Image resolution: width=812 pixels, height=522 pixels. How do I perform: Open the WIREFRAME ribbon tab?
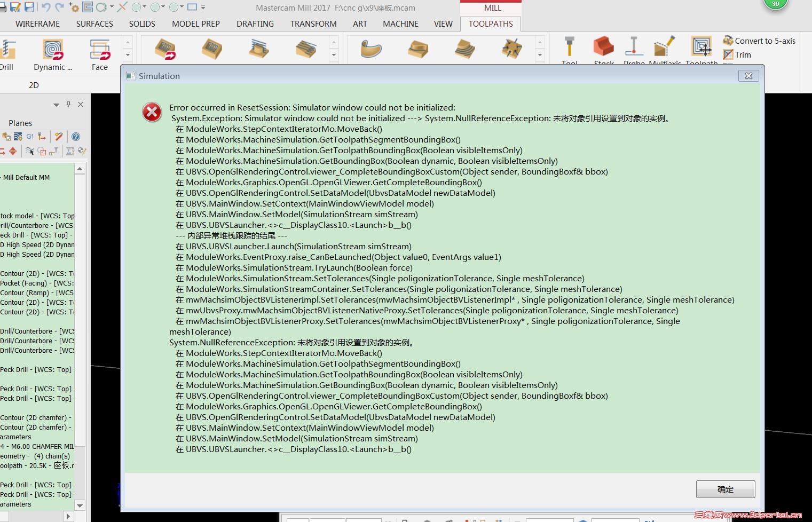[37, 23]
